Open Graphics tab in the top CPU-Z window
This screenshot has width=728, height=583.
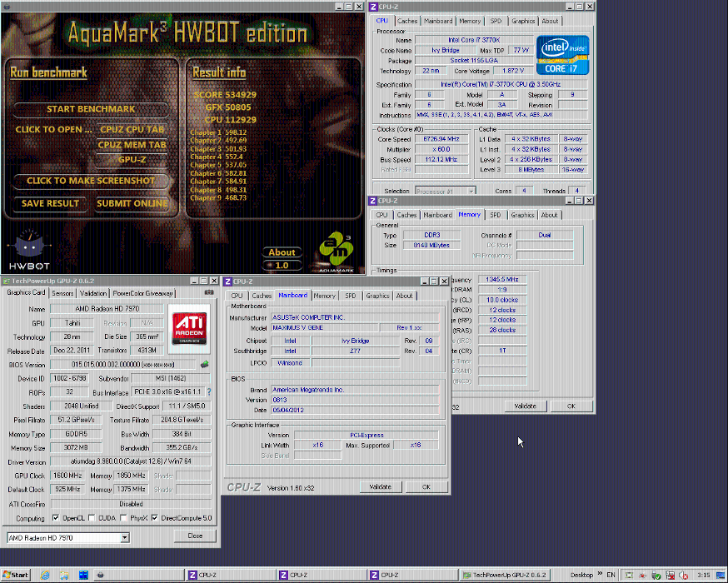[523, 21]
